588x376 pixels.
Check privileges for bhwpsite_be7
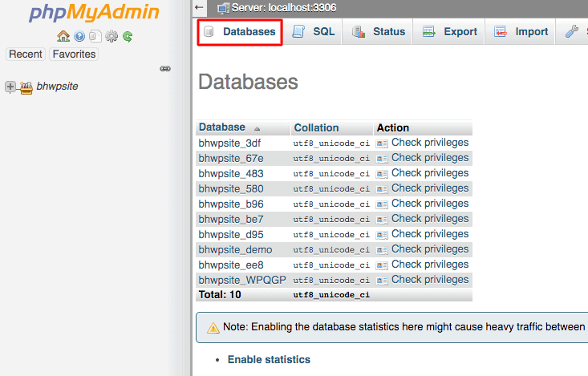[x=430, y=219]
